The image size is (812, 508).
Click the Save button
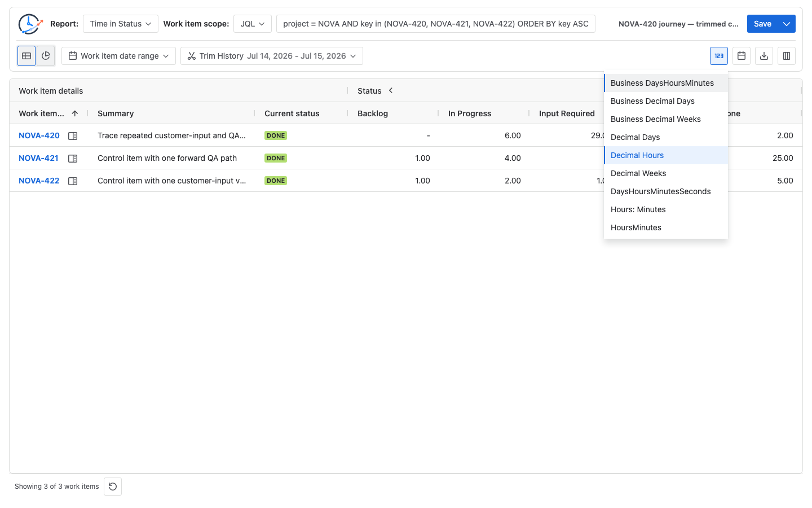(762, 24)
